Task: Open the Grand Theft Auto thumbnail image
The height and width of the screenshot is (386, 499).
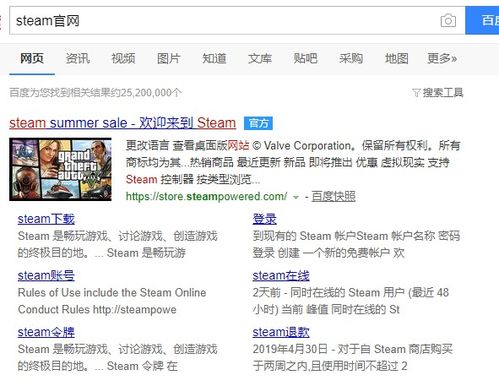Action: click(60, 169)
